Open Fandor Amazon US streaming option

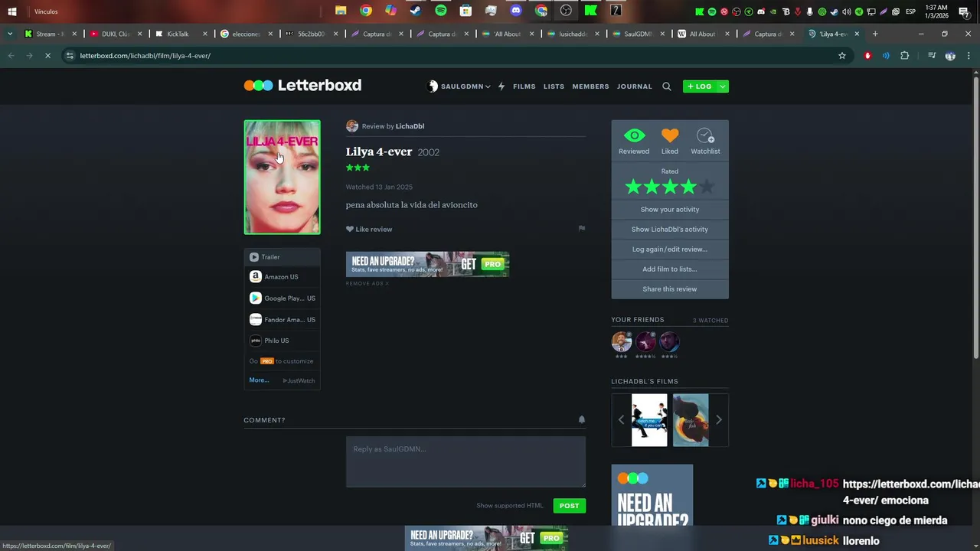(282, 320)
